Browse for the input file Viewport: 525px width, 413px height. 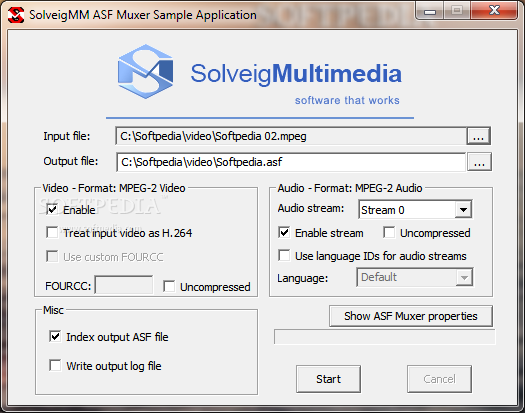click(478, 136)
